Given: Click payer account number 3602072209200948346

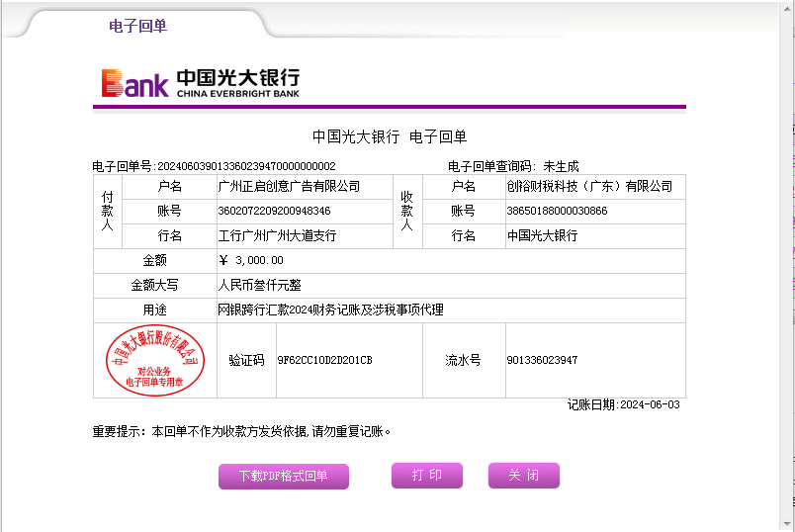Looking at the screenshot, I should click(274, 212).
